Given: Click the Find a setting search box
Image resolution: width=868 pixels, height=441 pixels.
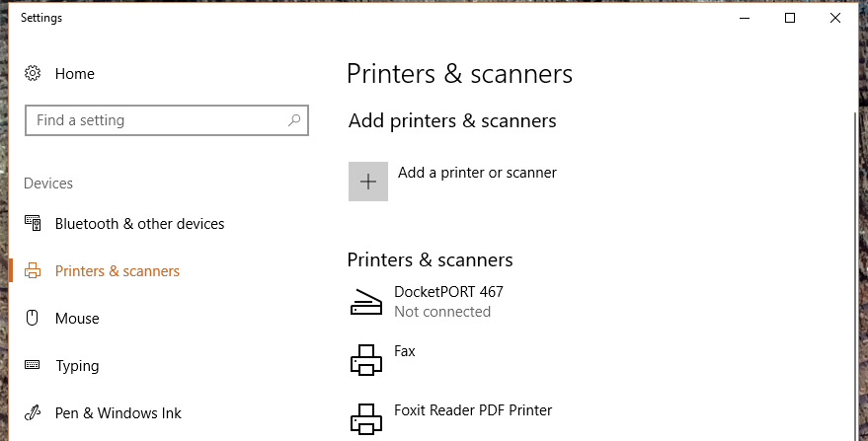Looking at the screenshot, I should (x=167, y=120).
